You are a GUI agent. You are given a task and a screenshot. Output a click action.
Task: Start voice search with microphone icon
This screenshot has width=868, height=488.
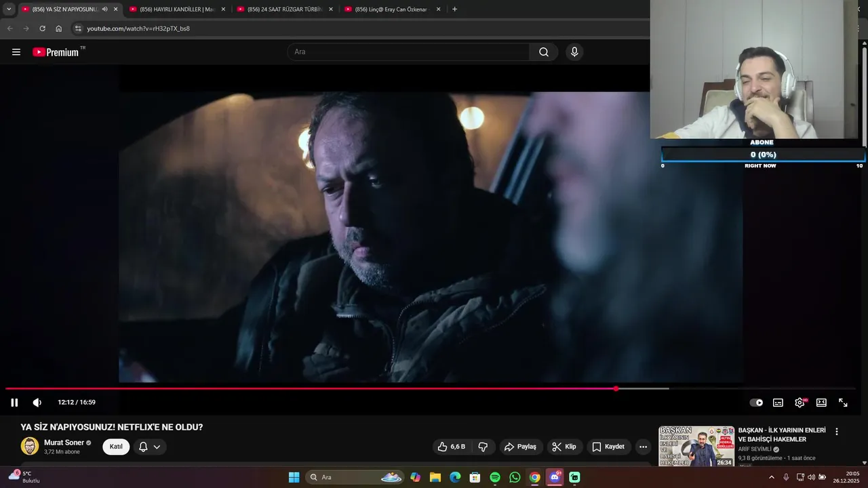[574, 52]
